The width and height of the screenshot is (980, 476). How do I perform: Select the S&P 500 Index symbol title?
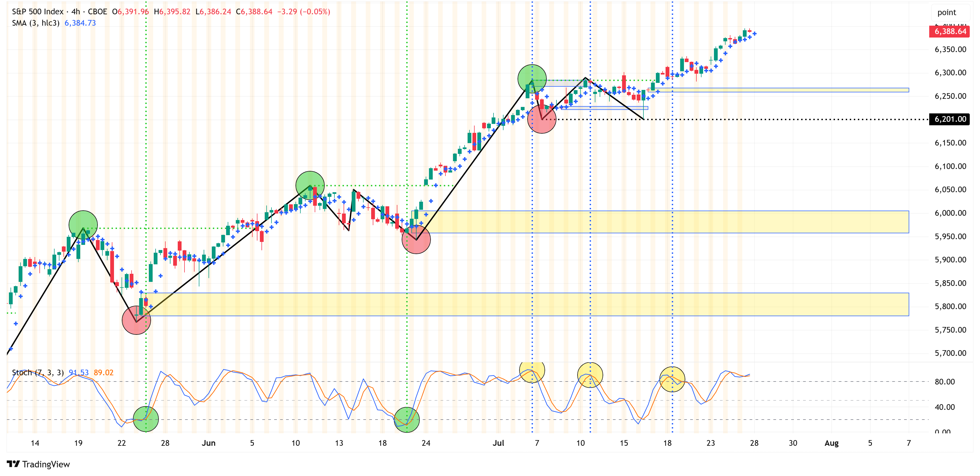click(x=37, y=11)
